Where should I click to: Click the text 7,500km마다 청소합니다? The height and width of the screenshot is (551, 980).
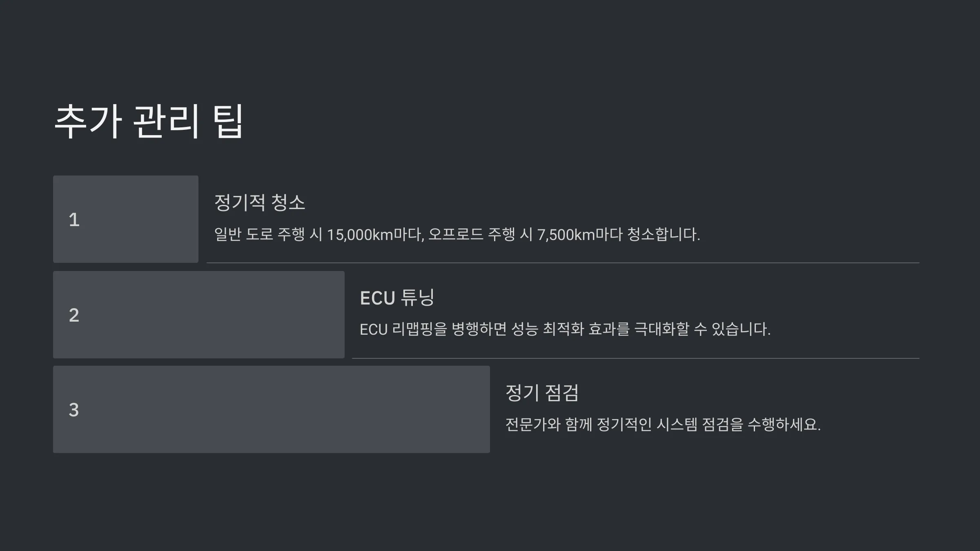[x=619, y=234]
